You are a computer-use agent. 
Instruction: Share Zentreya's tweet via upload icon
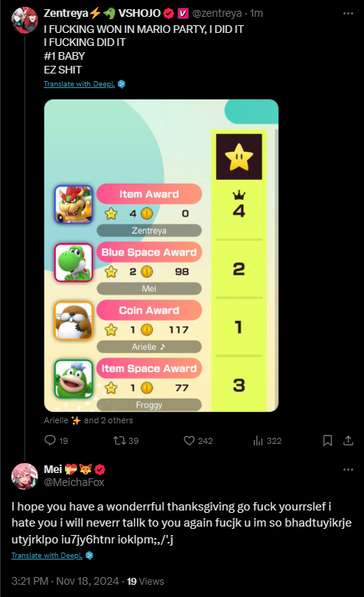point(349,441)
